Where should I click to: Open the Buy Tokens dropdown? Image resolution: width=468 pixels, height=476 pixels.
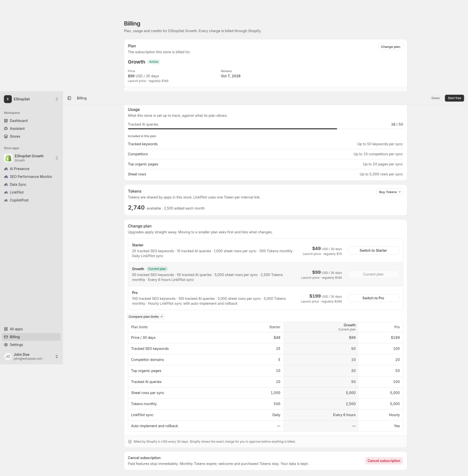pyautogui.click(x=390, y=192)
